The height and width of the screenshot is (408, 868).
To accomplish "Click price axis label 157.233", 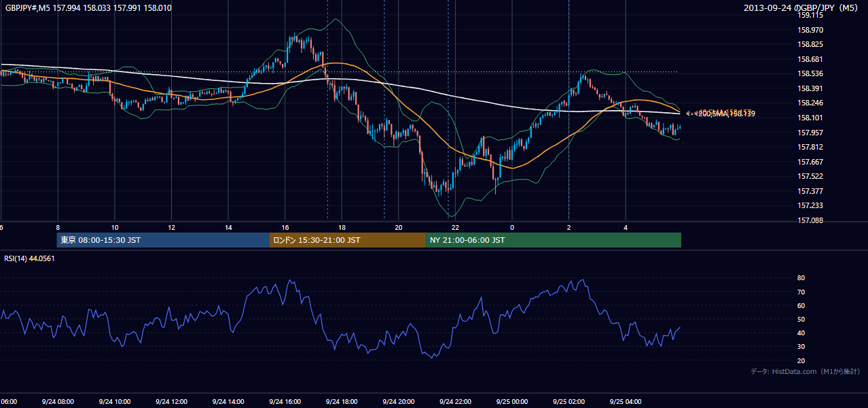I will click(x=811, y=205).
